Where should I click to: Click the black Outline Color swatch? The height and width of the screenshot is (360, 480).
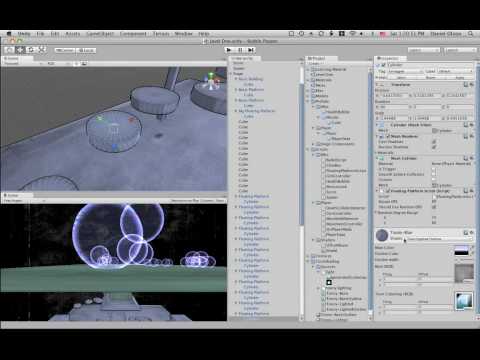[461, 253]
